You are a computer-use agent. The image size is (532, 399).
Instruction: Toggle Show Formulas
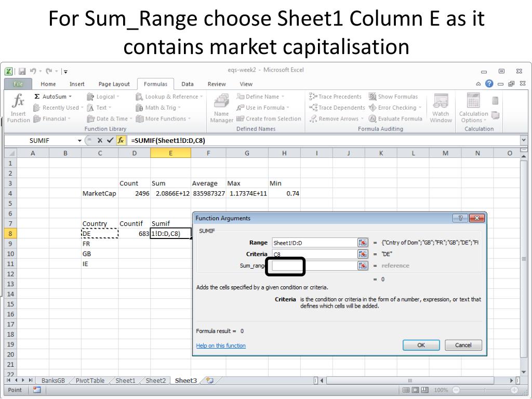coord(373,97)
